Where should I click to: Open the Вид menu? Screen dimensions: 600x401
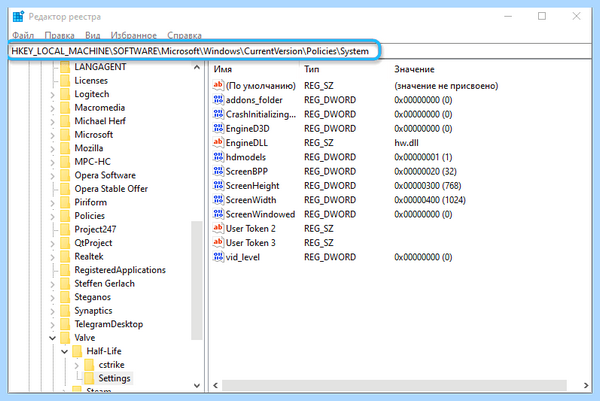click(93, 35)
